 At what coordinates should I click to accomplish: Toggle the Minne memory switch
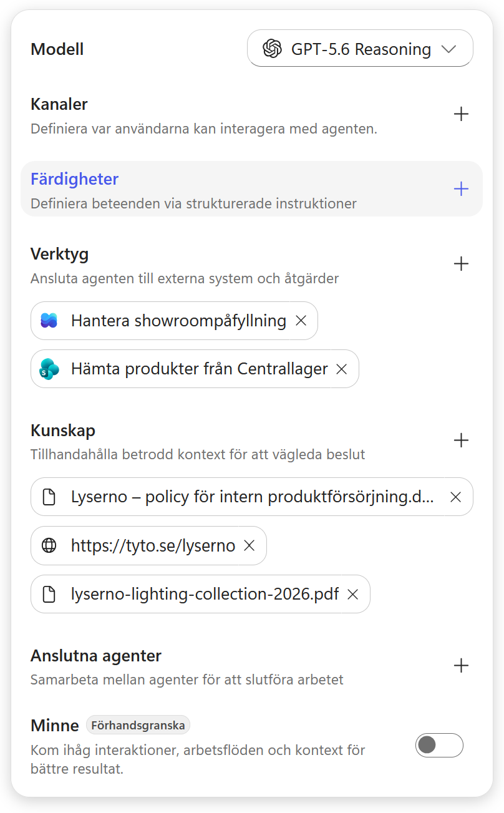click(439, 745)
